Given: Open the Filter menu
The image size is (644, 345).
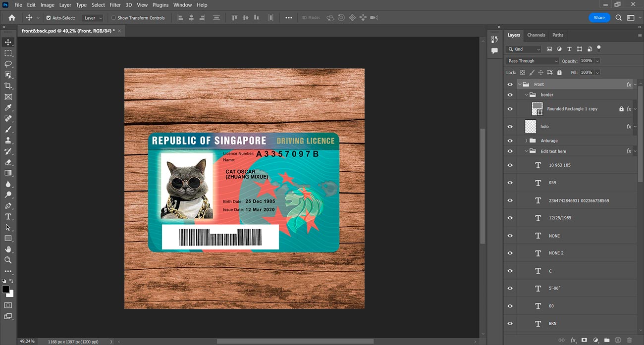Looking at the screenshot, I should pyautogui.click(x=115, y=5).
